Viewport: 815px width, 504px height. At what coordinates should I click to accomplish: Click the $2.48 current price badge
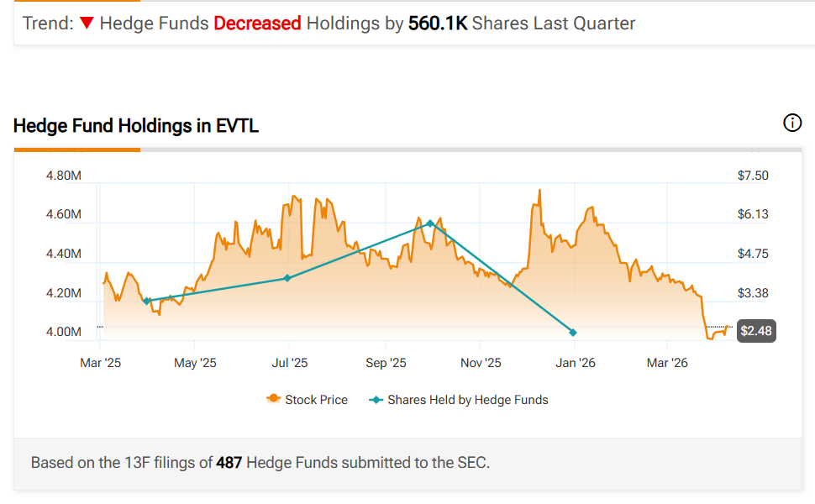pyautogui.click(x=755, y=331)
